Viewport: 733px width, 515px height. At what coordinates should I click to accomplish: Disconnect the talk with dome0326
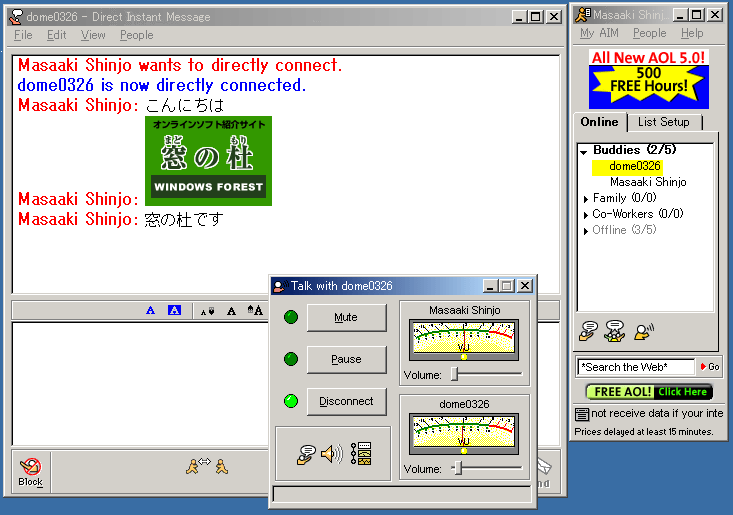(346, 401)
